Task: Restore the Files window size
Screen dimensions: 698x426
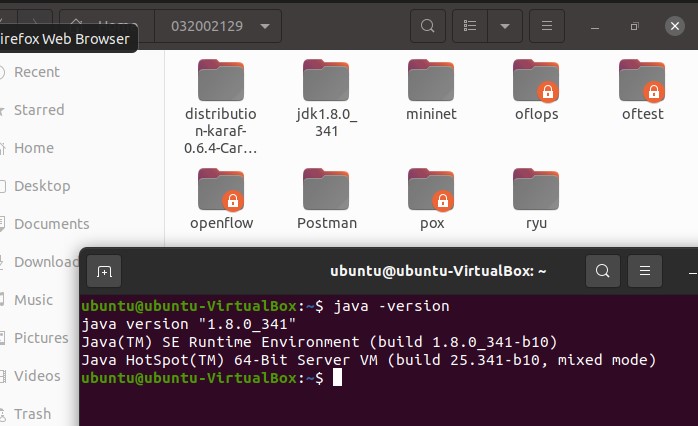Action: (x=634, y=26)
